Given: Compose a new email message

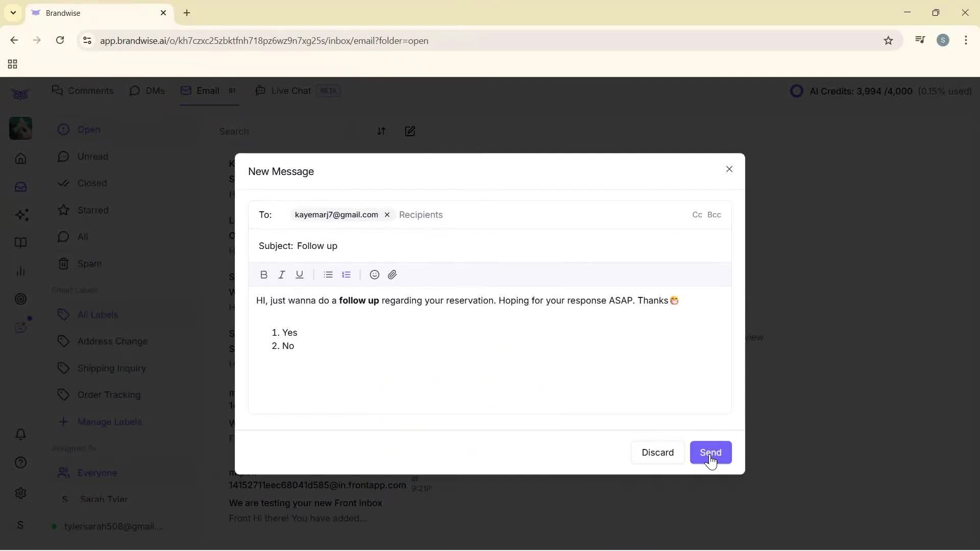Looking at the screenshot, I should pyautogui.click(x=410, y=131).
